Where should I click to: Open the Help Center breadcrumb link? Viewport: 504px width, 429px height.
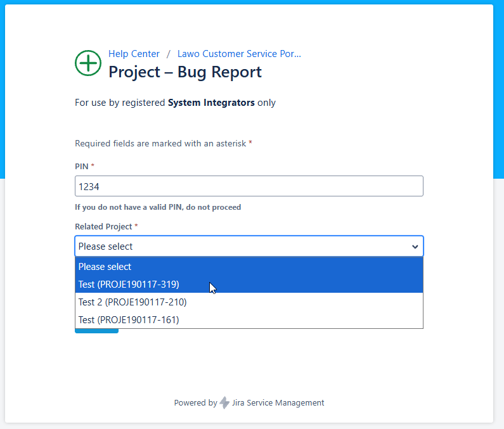point(134,54)
